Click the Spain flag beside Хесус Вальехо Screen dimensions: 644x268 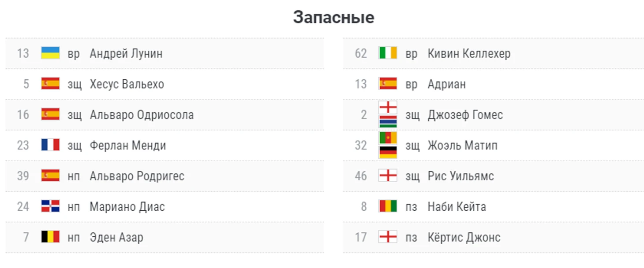pyautogui.click(x=50, y=84)
